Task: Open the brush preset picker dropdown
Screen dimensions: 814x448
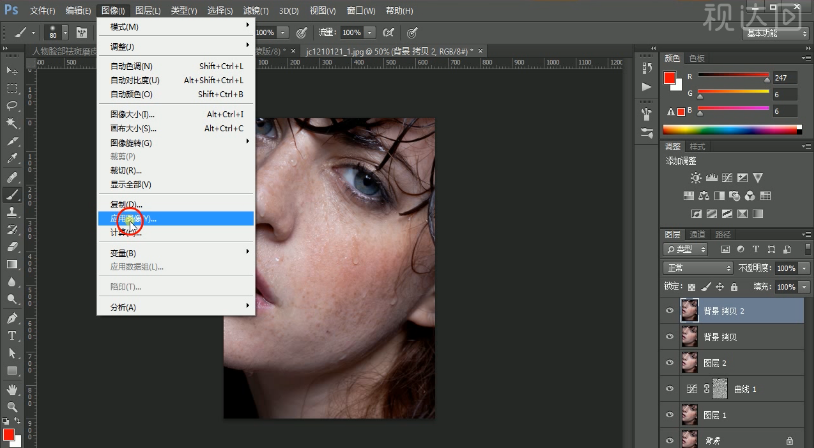Action: [x=65, y=33]
